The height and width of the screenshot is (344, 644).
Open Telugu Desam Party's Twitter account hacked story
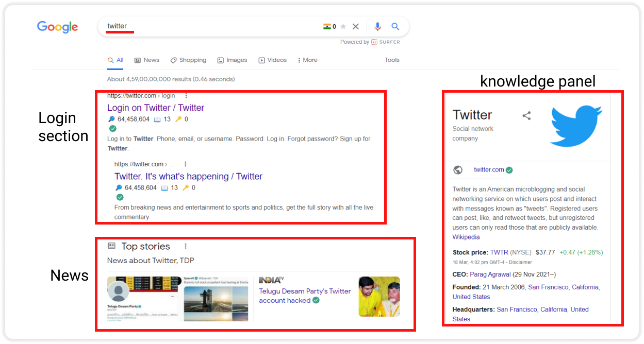tap(305, 296)
